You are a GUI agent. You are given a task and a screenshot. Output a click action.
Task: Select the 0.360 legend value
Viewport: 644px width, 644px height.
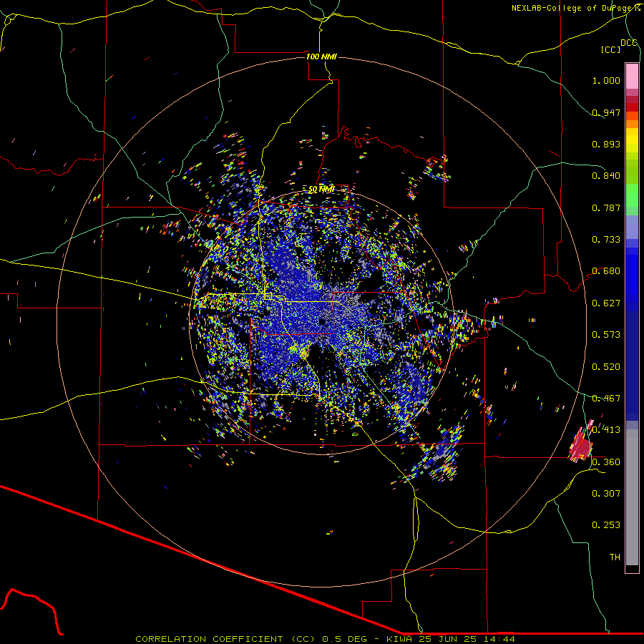point(606,462)
